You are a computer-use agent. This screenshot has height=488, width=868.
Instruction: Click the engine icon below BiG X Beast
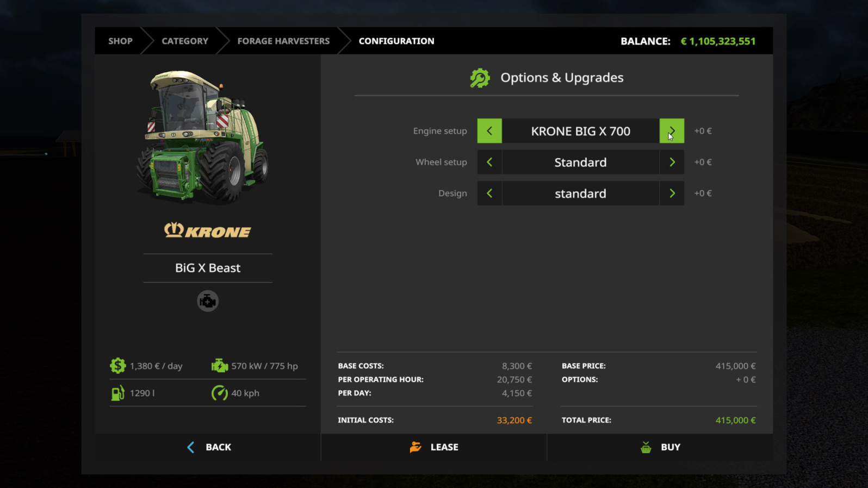[207, 301]
